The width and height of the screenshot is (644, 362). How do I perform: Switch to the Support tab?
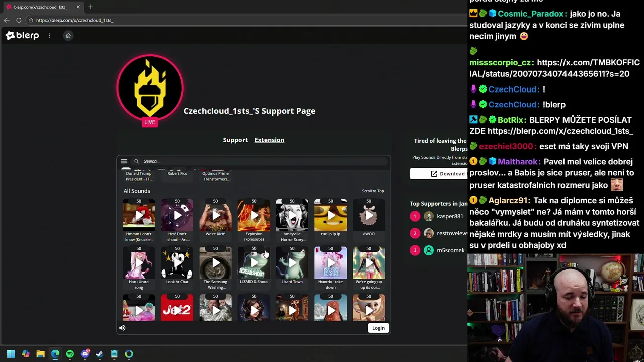point(235,140)
